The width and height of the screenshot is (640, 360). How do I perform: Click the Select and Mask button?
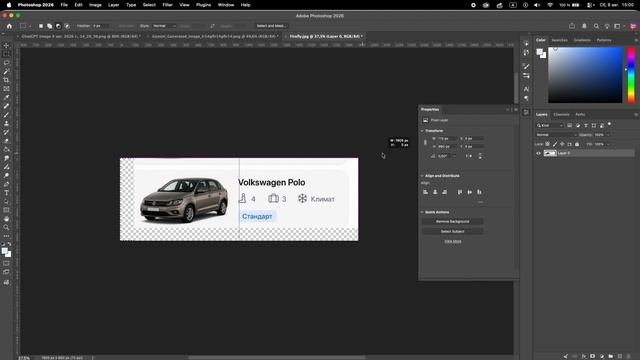[x=271, y=26]
